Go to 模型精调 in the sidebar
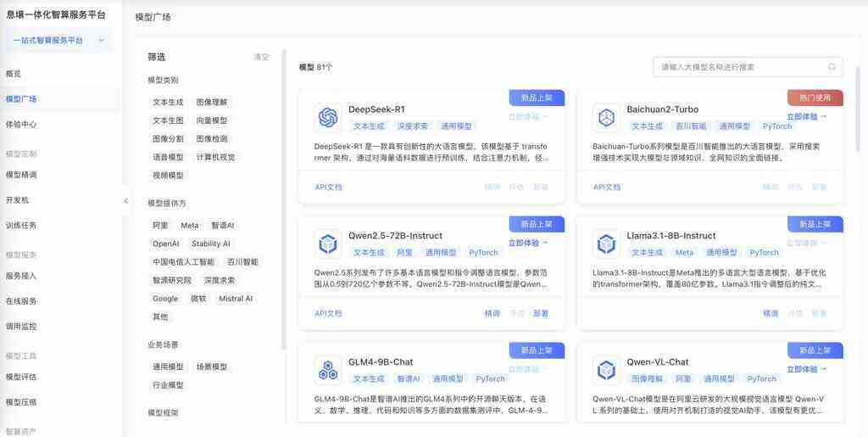 coord(21,175)
